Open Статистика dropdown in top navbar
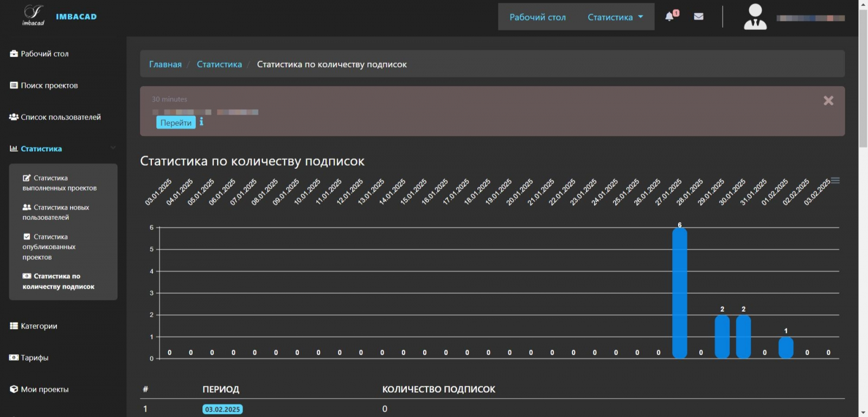The width and height of the screenshot is (868, 417). click(615, 17)
